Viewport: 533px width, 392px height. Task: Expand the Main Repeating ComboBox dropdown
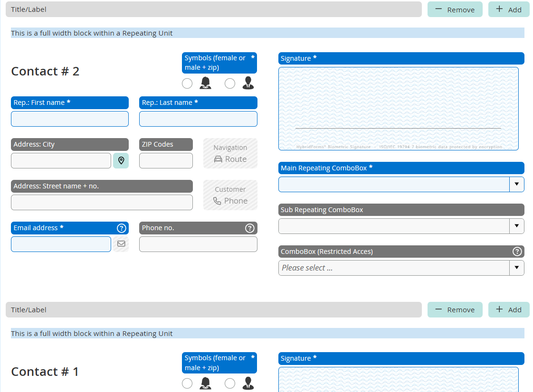516,184
